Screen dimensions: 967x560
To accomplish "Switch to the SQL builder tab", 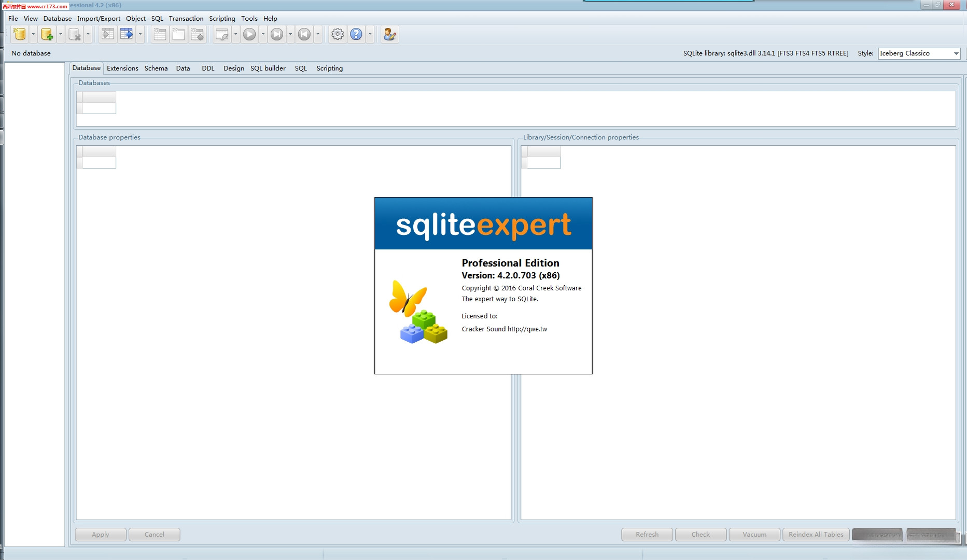I will [268, 68].
